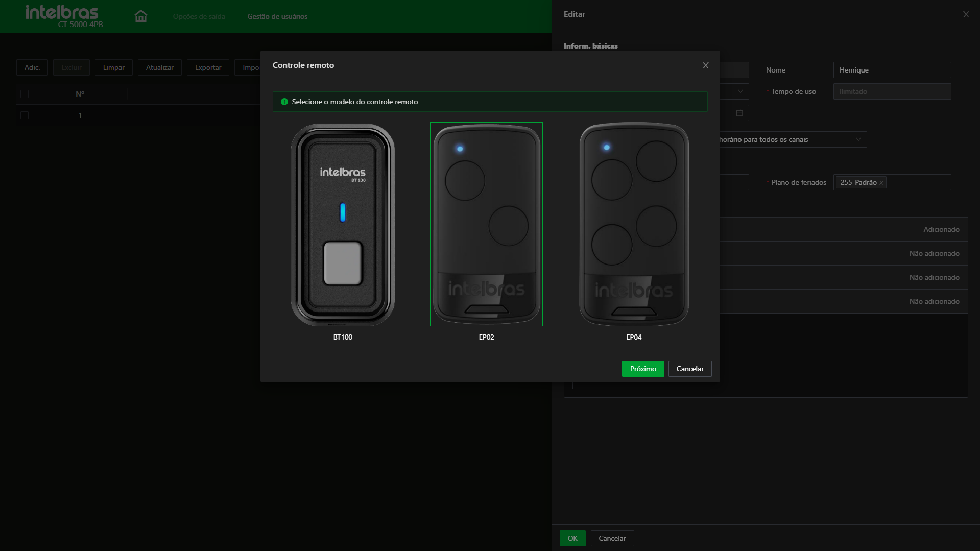This screenshot has width=980, height=551.
Task: Click the home icon in header
Action: tap(140, 16)
